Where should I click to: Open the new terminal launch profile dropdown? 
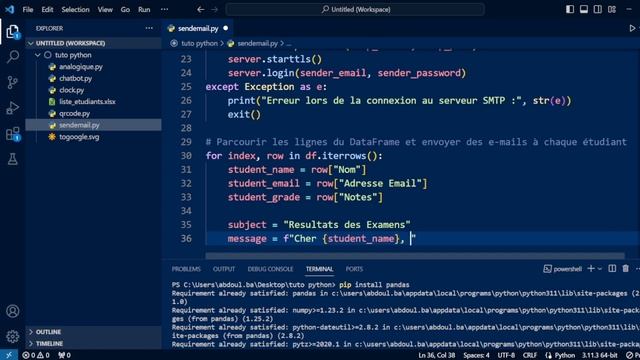tap(600, 269)
